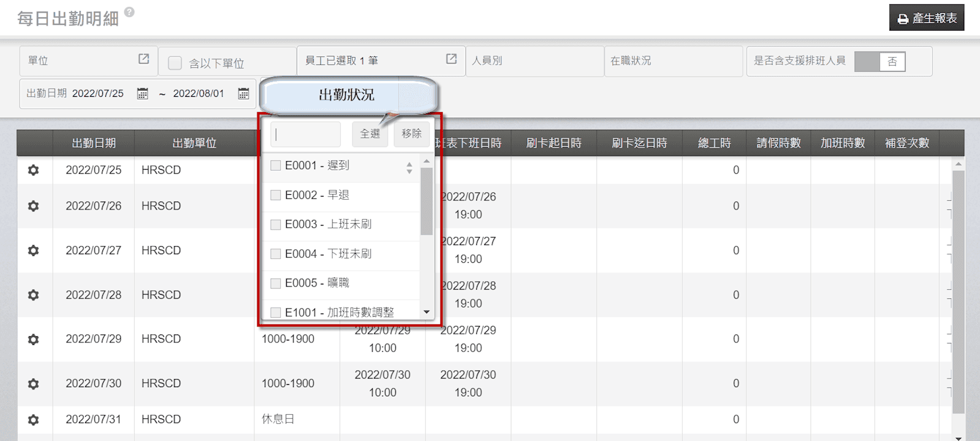Click the gear icon for 2022/07/28 row

34,295
